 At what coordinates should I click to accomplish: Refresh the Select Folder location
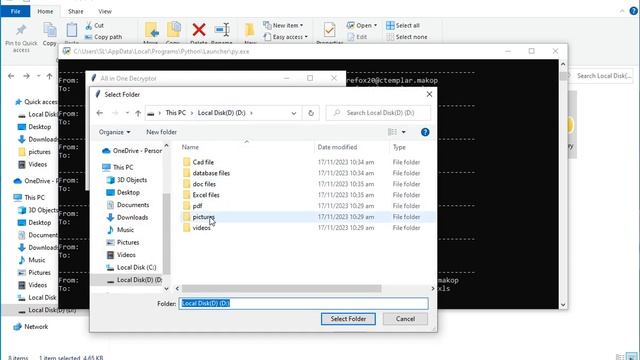pos(311,113)
